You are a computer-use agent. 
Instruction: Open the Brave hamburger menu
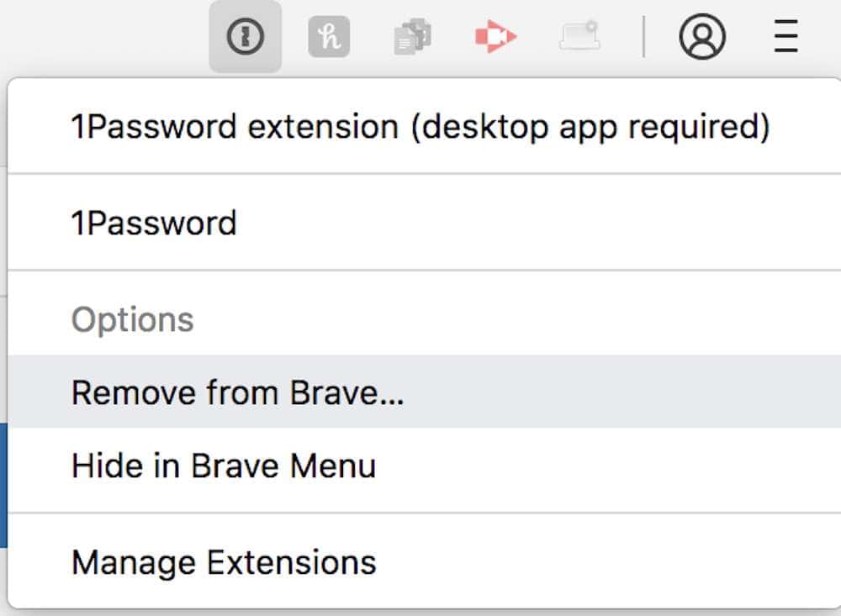pyautogui.click(x=785, y=38)
